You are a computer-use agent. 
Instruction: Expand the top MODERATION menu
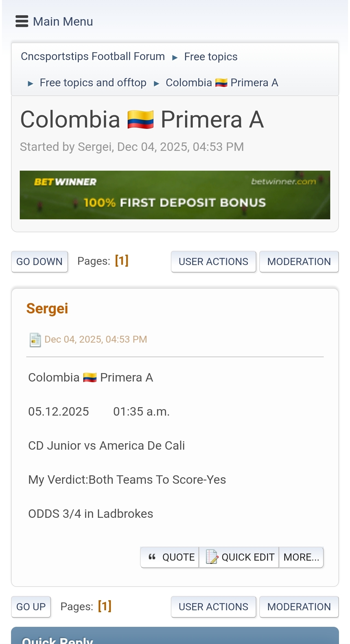(299, 261)
